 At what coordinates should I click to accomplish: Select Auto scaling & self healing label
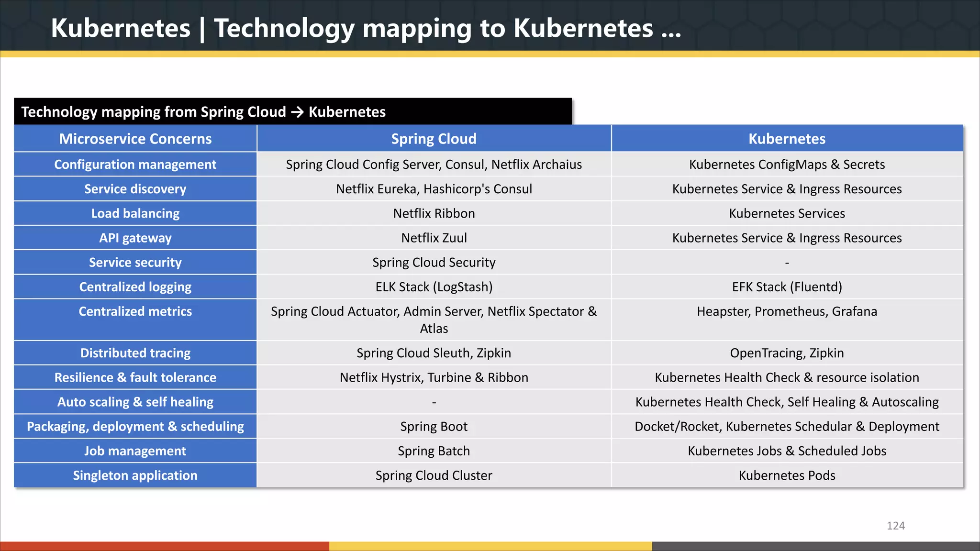tap(135, 402)
